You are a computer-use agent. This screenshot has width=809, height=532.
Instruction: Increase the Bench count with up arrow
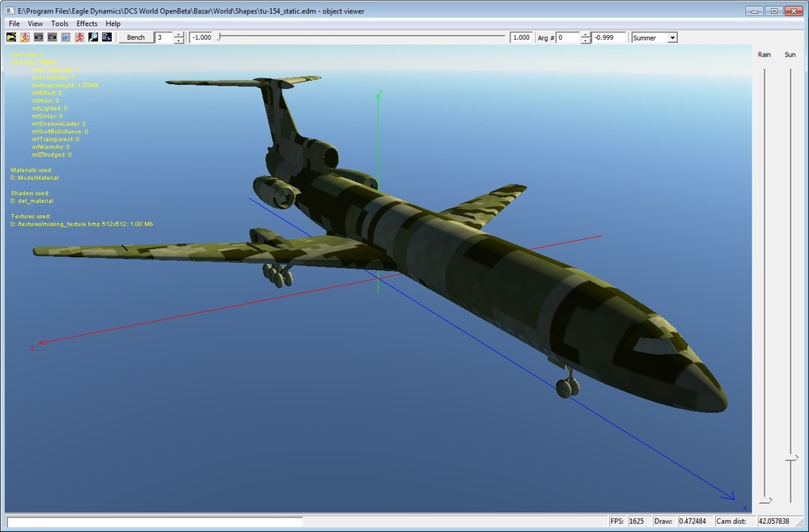179,35
